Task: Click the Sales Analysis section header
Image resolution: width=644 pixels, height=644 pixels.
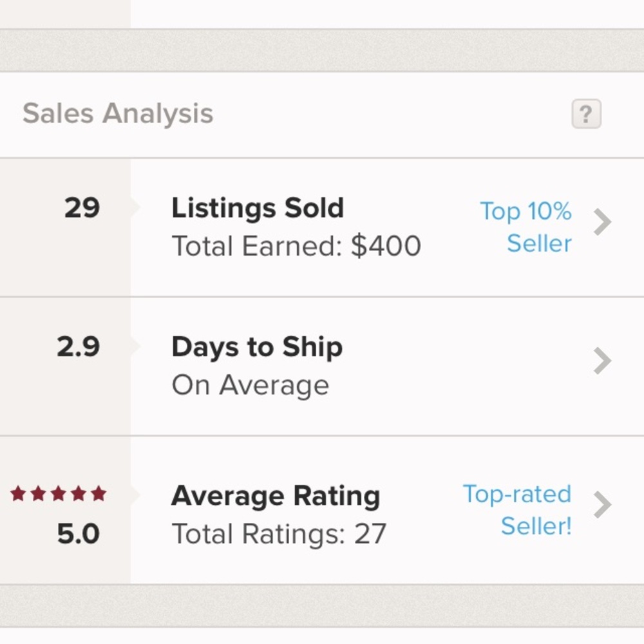Action: (118, 114)
